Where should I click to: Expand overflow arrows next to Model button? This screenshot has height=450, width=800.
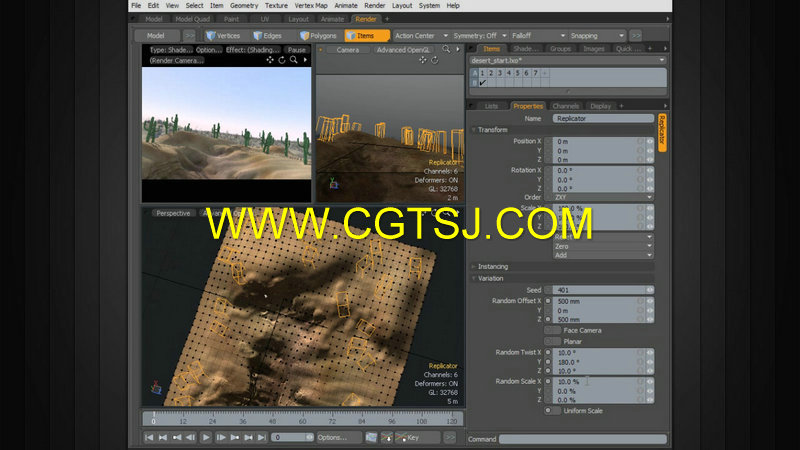click(189, 36)
